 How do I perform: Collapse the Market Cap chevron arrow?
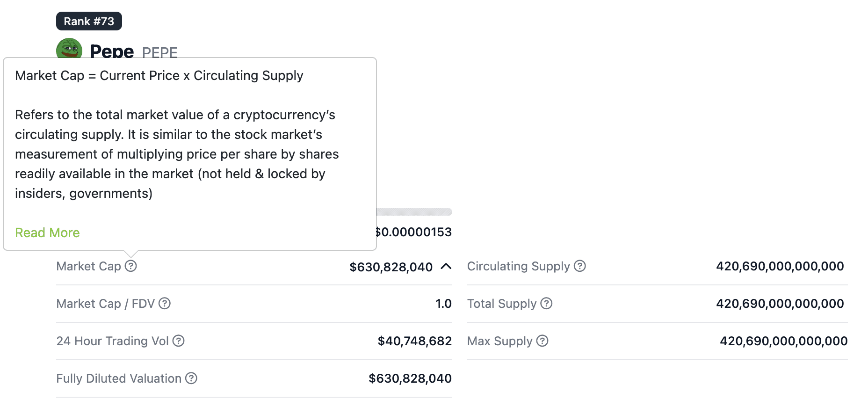[x=446, y=267]
